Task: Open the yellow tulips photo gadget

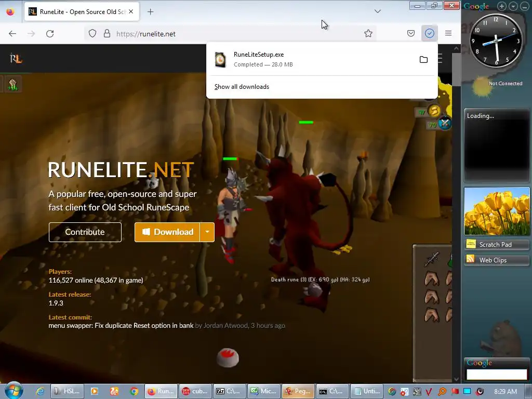Action: (497, 211)
